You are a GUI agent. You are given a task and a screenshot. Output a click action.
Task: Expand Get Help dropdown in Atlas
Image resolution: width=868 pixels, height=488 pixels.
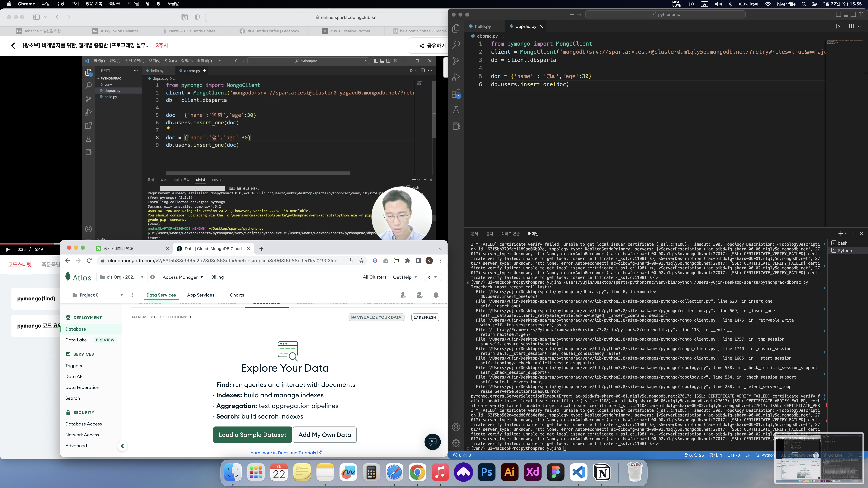point(405,277)
